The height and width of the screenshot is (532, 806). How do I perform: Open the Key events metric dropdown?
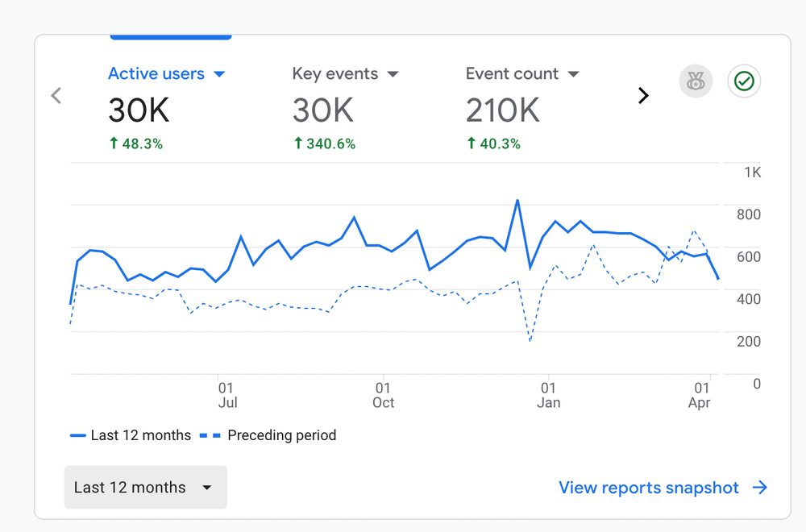click(393, 74)
